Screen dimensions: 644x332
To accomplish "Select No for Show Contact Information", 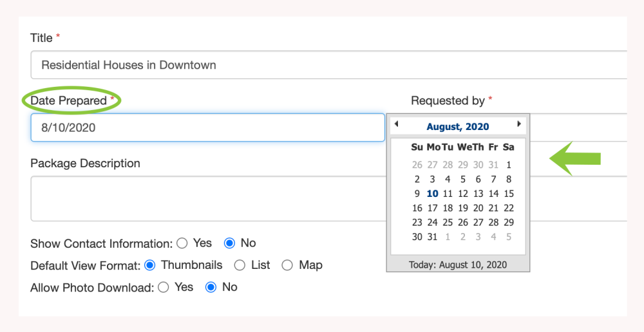I will (x=229, y=243).
